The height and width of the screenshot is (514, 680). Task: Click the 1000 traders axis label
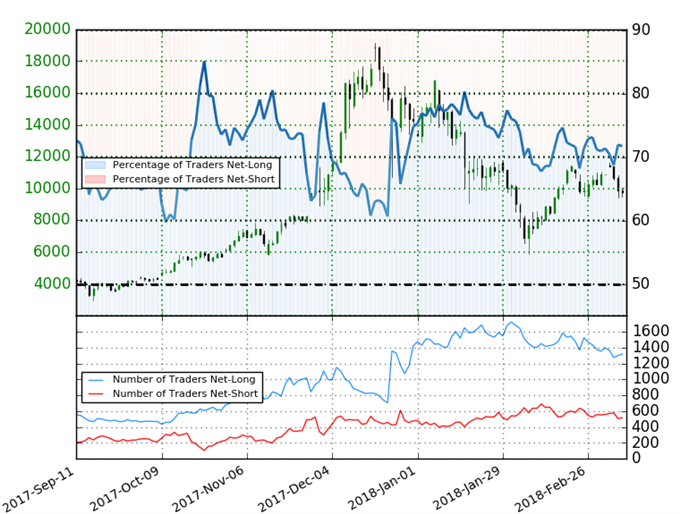(651, 379)
